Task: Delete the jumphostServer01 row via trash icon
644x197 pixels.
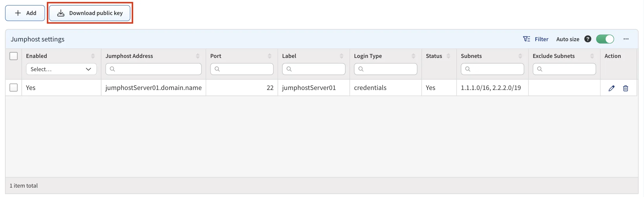Action: (x=625, y=88)
